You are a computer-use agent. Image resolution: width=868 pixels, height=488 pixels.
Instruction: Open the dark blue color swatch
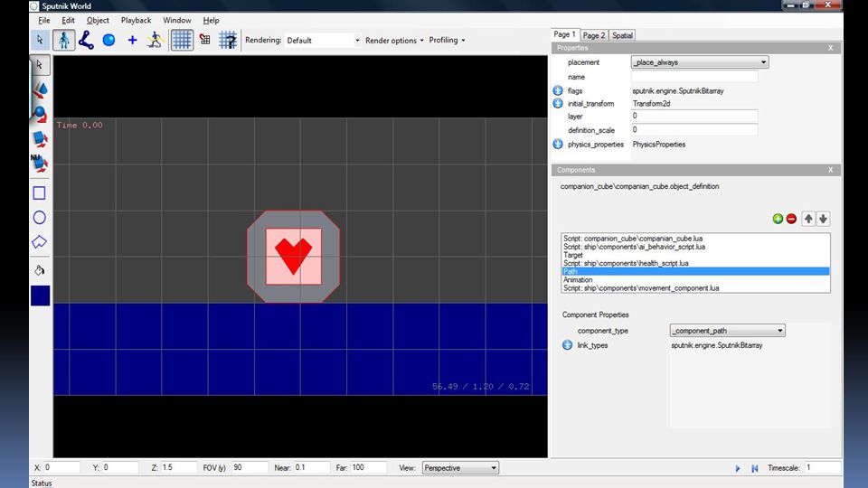[41, 296]
